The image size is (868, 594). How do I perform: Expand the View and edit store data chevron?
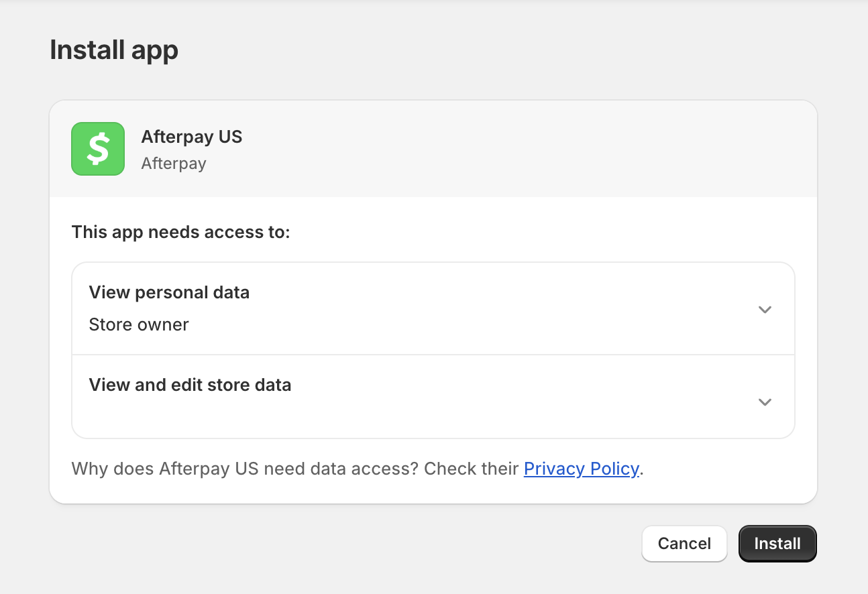(765, 402)
